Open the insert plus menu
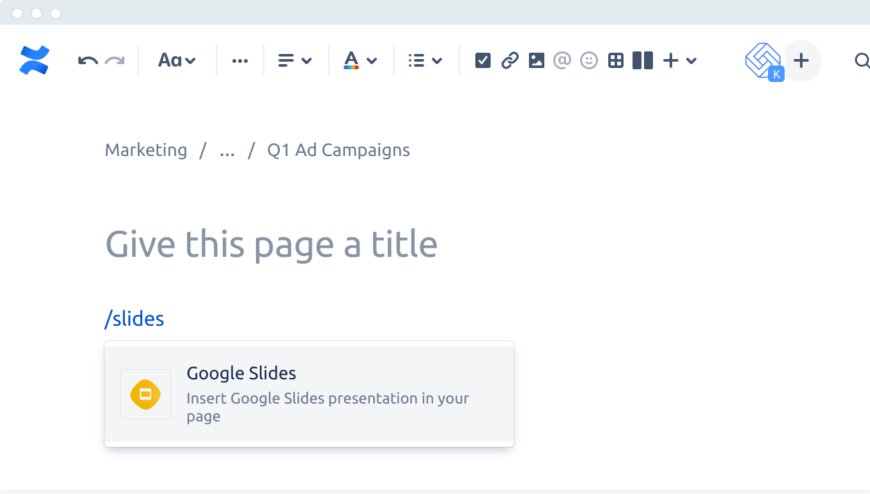Image resolution: width=870 pixels, height=494 pixels. 678,61
